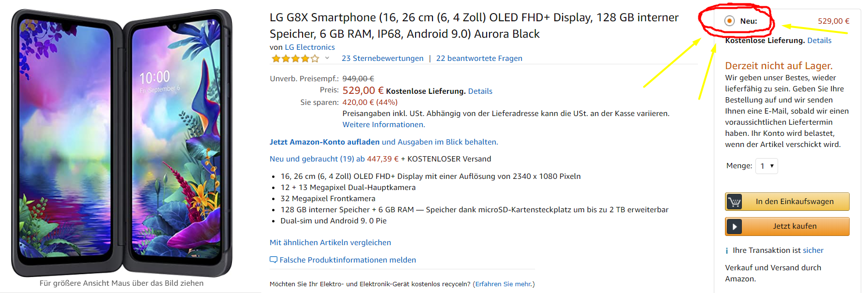Click the shopping cart icon
This screenshot has width=868, height=293.
coord(734,202)
